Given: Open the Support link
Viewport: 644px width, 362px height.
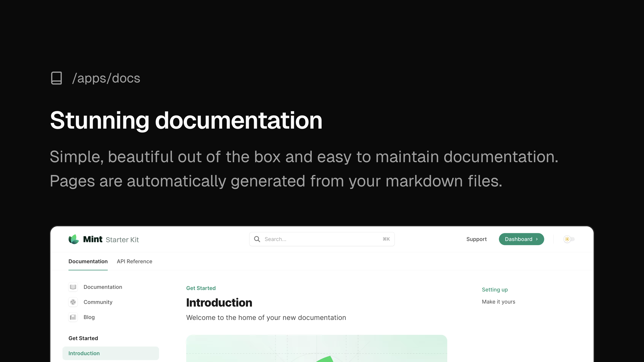Looking at the screenshot, I should coord(476,239).
